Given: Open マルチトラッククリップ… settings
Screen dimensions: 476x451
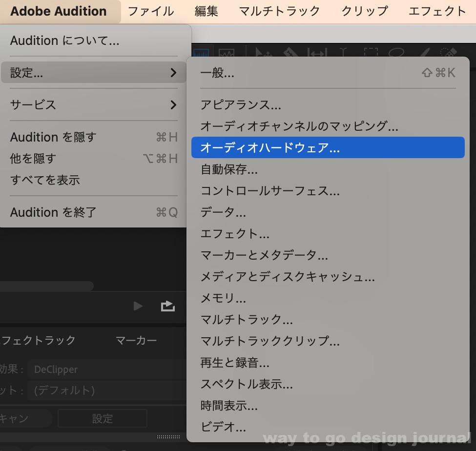Looking at the screenshot, I should pos(328,341).
